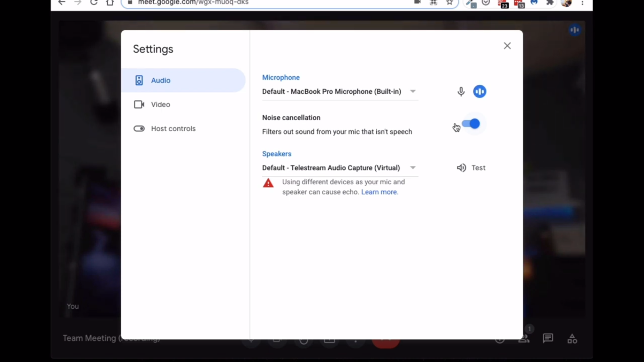Disable the Noise cancellation switch
This screenshot has width=644, height=362.
point(471,124)
